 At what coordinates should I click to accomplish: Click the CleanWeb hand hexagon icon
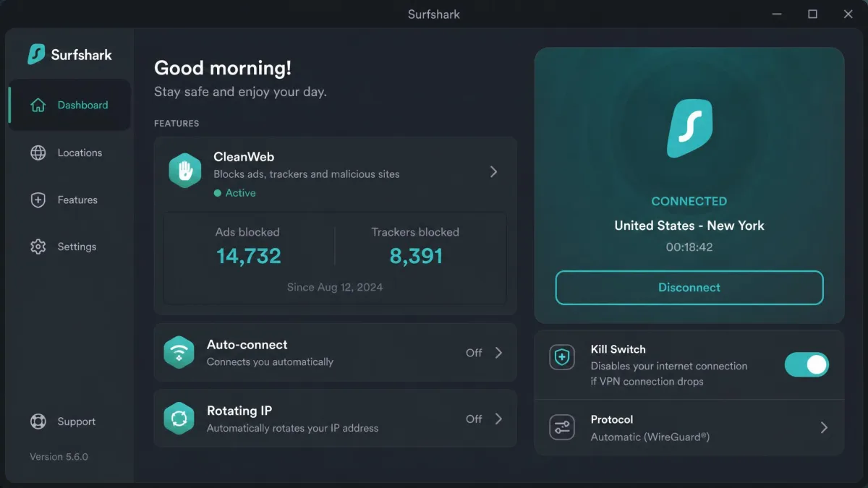pos(184,171)
